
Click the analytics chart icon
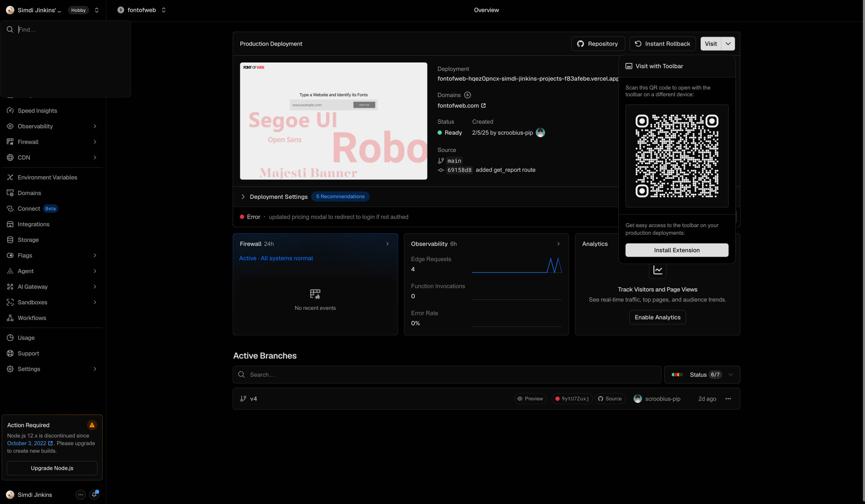[x=658, y=270]
